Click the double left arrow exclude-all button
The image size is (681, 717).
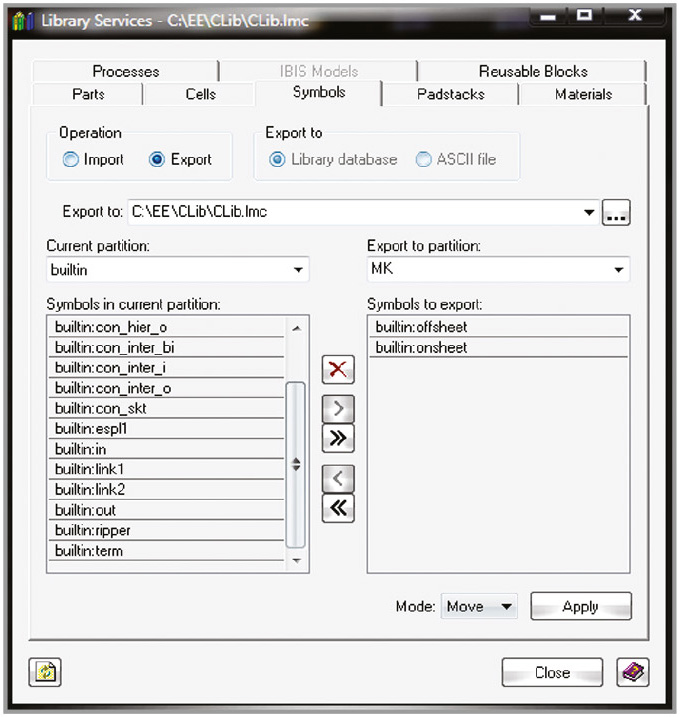click(x=339, y=508)
